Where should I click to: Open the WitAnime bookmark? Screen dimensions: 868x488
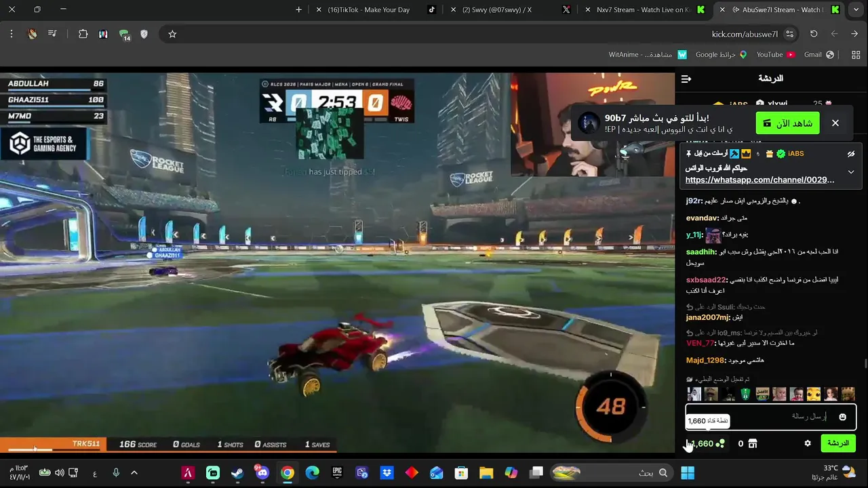click(x=648, y=54)
